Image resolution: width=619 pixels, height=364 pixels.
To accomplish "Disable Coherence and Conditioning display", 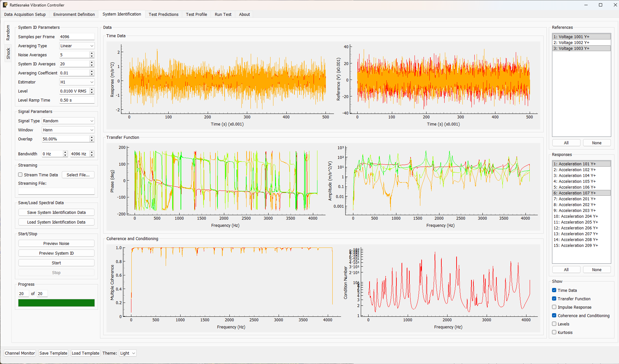I will click(554, 315).
